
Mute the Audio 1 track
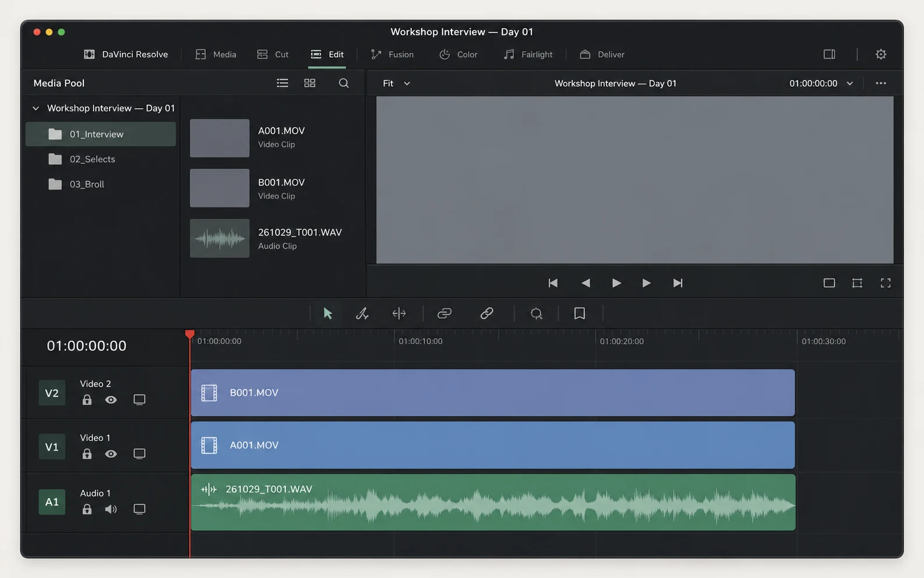(111, 509)
